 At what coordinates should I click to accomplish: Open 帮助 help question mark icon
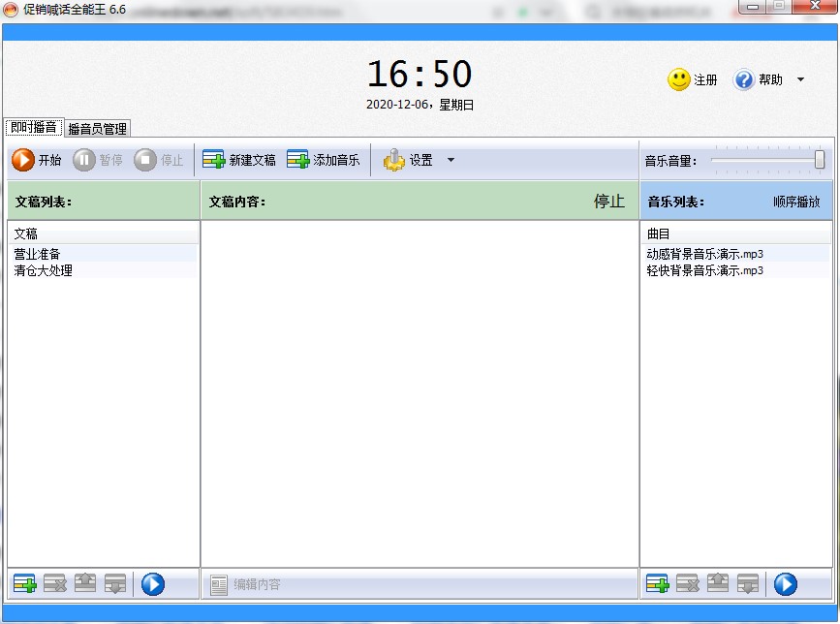(x=743, y=79)
